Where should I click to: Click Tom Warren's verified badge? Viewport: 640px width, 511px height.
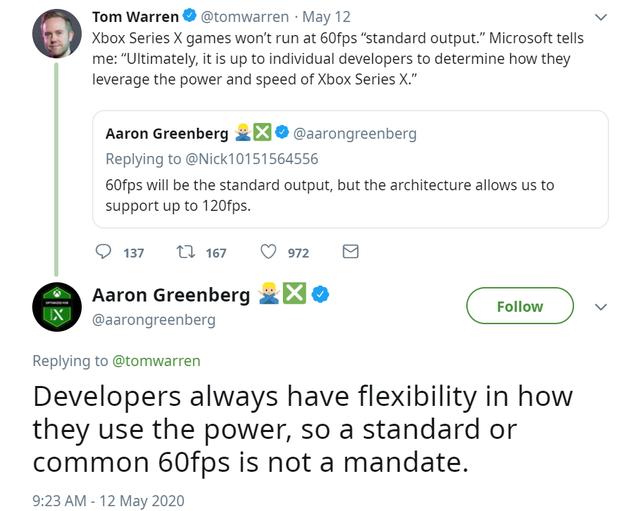[x=190, y=17]
